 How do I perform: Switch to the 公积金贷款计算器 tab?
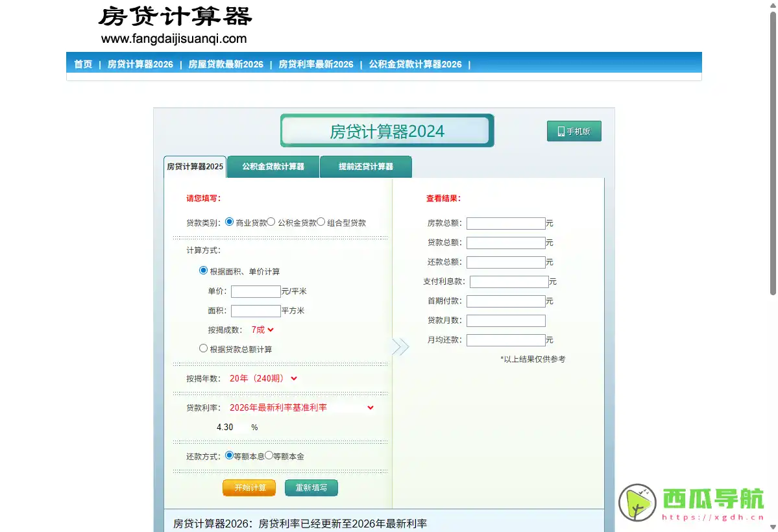[273, 167]
